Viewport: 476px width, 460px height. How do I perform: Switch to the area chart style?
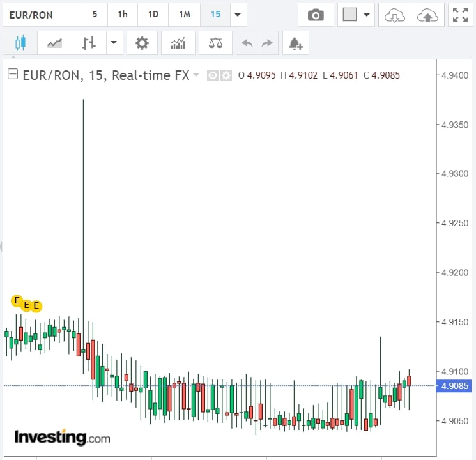click(x=54, y=43)
